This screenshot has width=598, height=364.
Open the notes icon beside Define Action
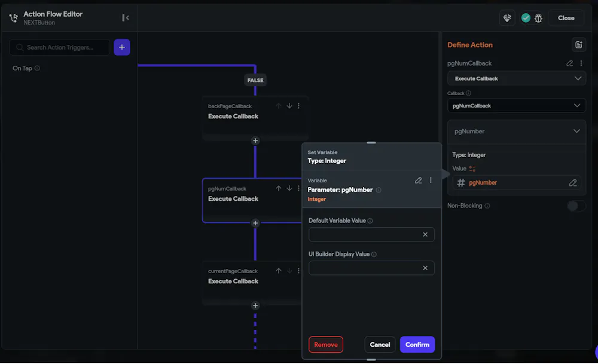pos(578,45)
